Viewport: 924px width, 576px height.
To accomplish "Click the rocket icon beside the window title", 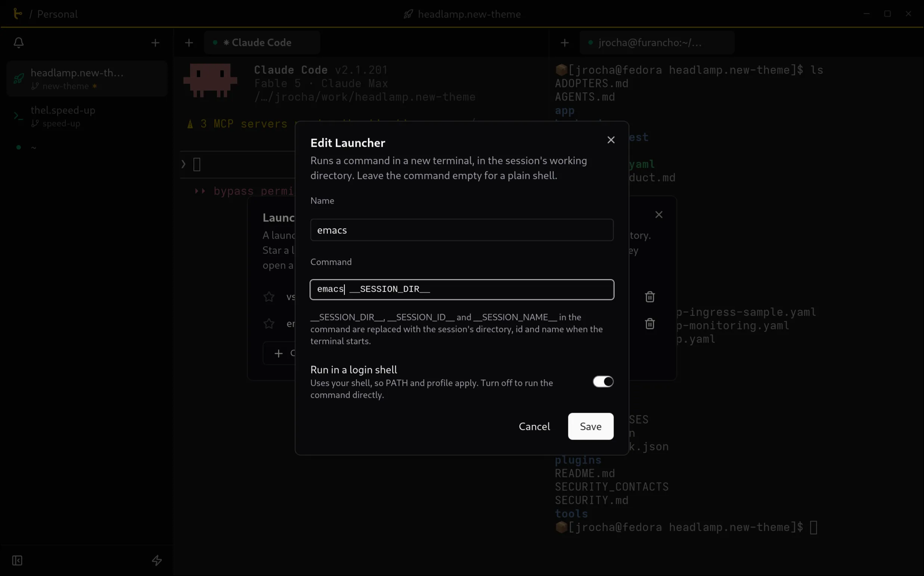I will coord(408,14).
